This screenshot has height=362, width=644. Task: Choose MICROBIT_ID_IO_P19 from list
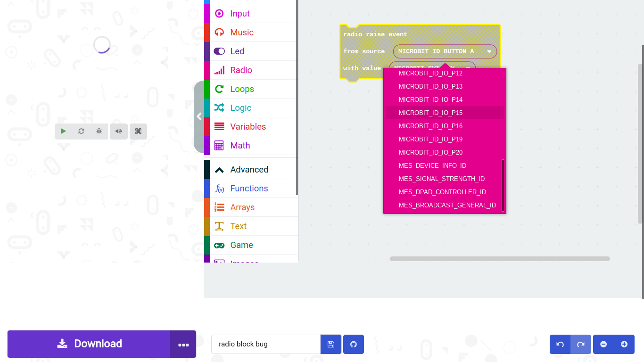point(445,139)
